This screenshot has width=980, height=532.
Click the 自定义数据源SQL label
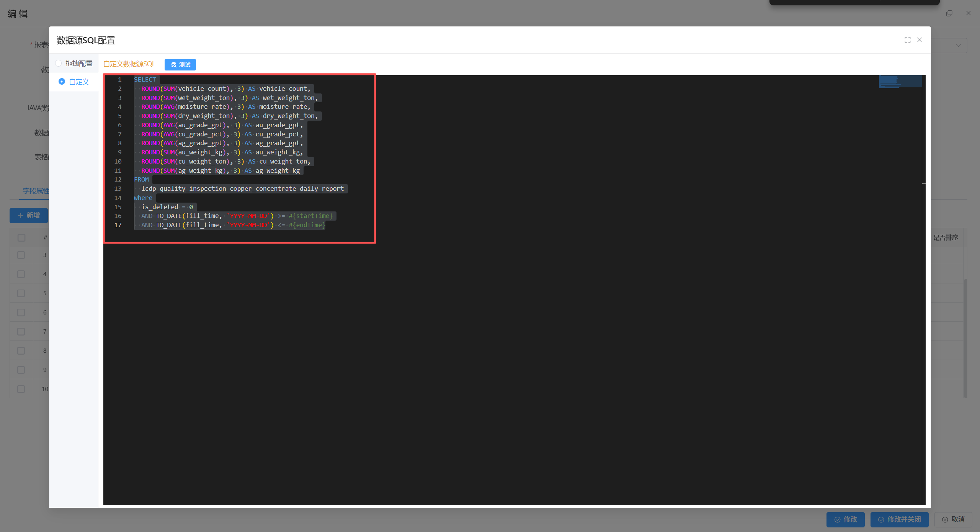pos(129,64)
